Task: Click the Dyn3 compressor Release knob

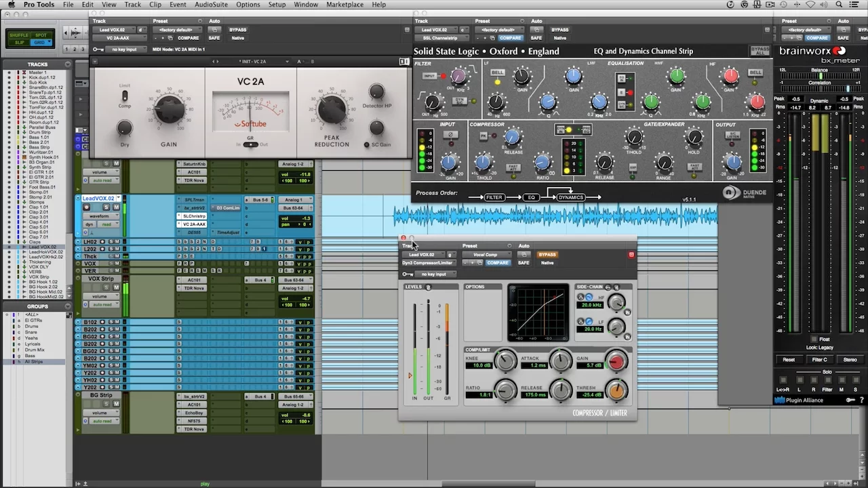Action: click(560, 390)
